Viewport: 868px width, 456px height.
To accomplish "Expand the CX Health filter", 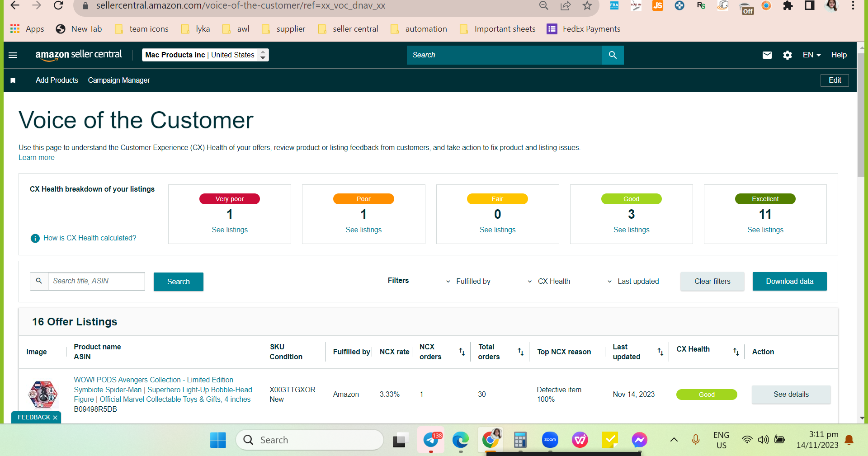I will point(549,281).
